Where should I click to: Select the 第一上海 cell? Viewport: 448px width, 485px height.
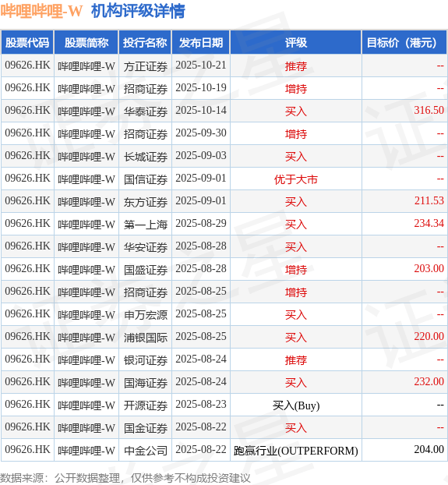146,225
